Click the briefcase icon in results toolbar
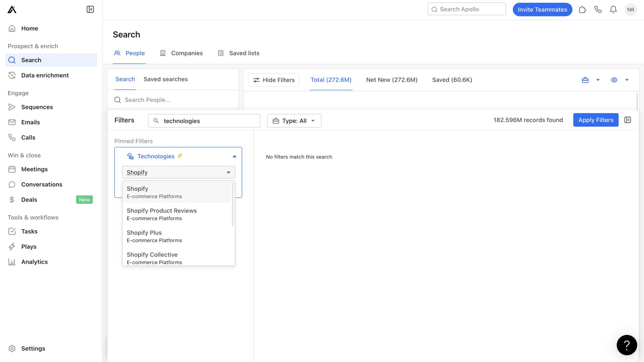The height and width of the screenshot is (362, 644). (x=585, y=80)
